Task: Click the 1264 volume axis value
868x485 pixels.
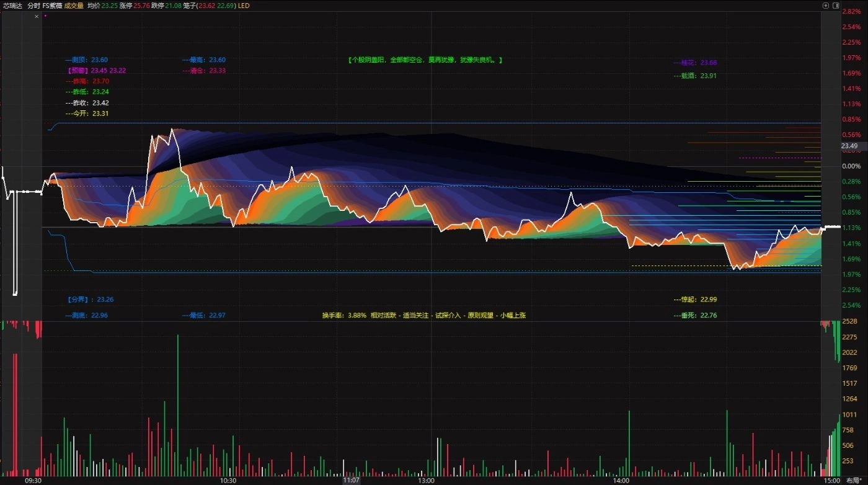Action: [849, 399]
